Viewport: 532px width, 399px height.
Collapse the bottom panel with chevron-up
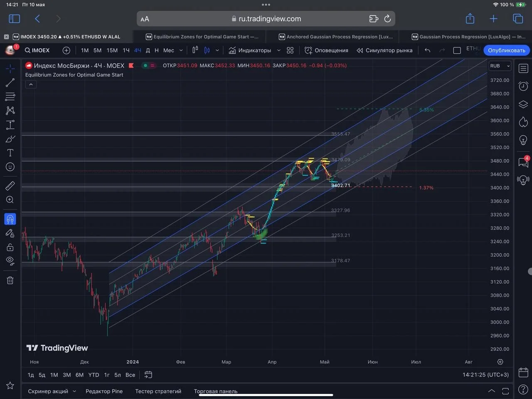[491, 391]
